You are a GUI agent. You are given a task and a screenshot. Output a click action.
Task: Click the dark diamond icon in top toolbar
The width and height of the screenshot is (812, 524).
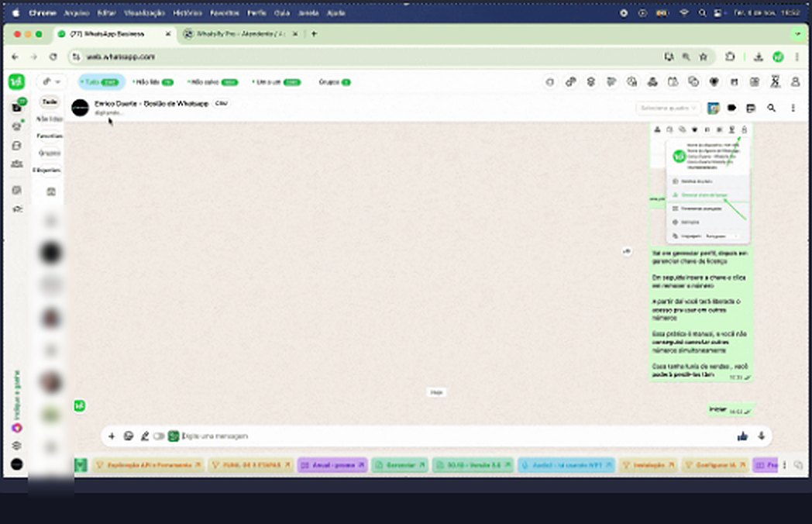714,82
